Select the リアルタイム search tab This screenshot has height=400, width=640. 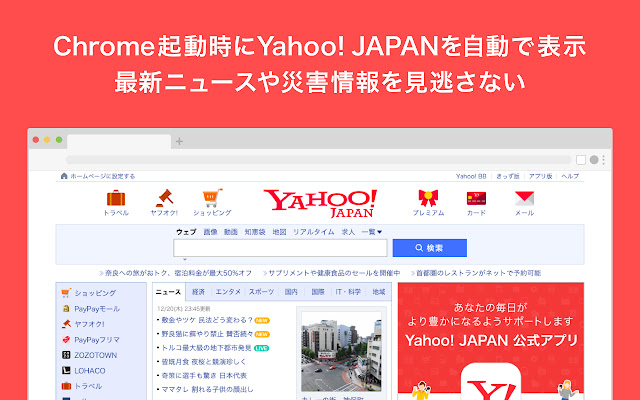click(x=313, y=232)
